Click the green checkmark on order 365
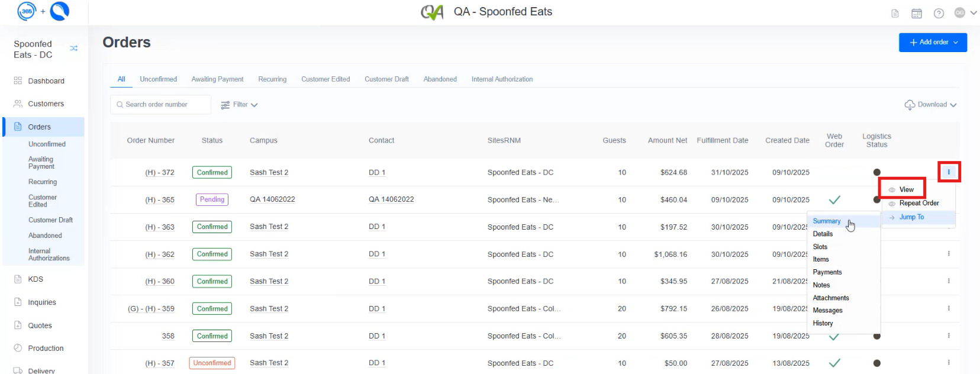Screen dimensions: 980x374 point(834,199)
